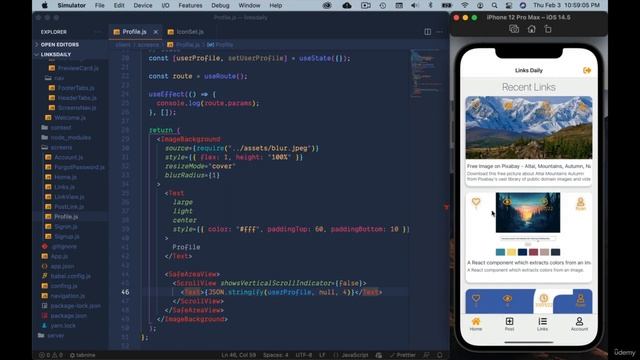This screenshot has width=640, height=360.
Task: Open LinkView.js file
Action: pos(69,197)
